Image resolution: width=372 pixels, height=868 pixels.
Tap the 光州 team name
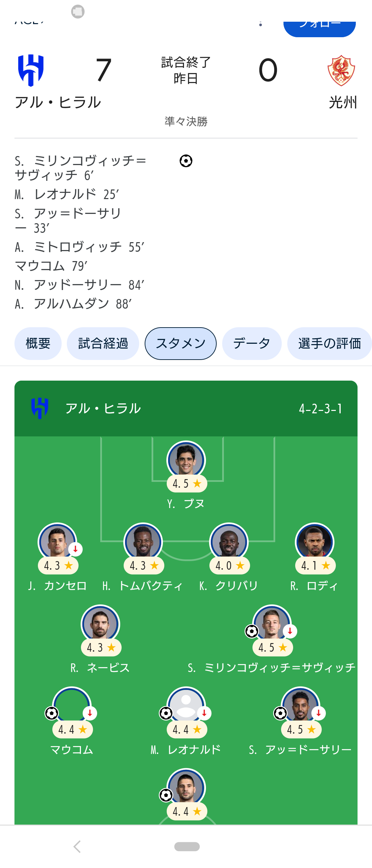[343, 102]
